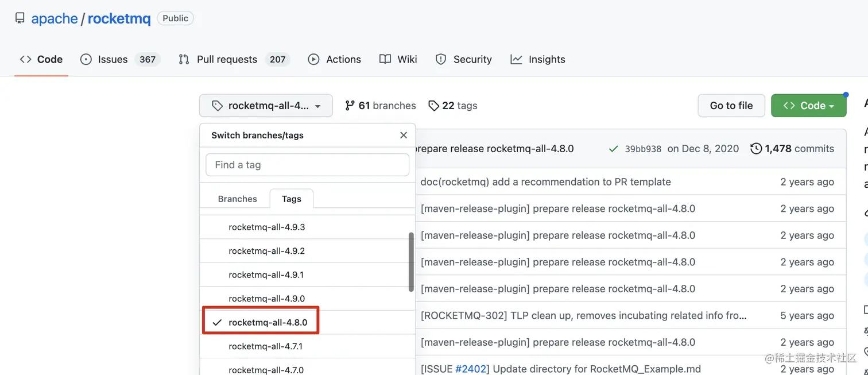The image size is (868, 375).
Task: Click the Public visibility badge
Action: (175, 18)
